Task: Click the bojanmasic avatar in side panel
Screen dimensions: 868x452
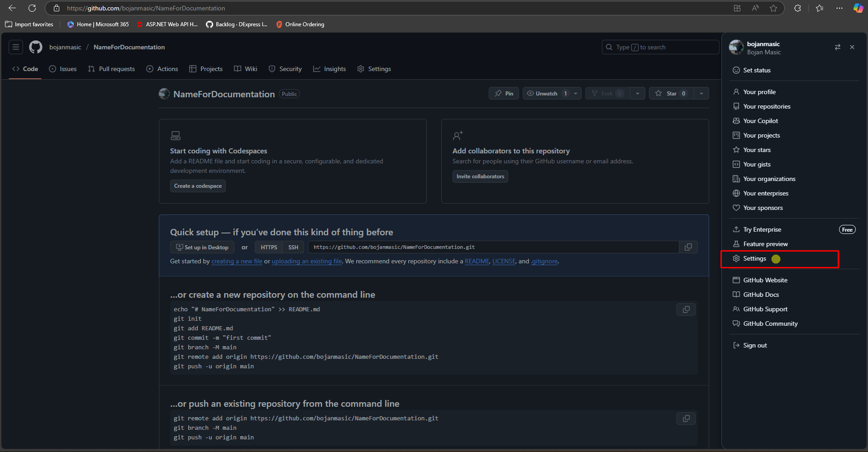Action: [736, 47]
